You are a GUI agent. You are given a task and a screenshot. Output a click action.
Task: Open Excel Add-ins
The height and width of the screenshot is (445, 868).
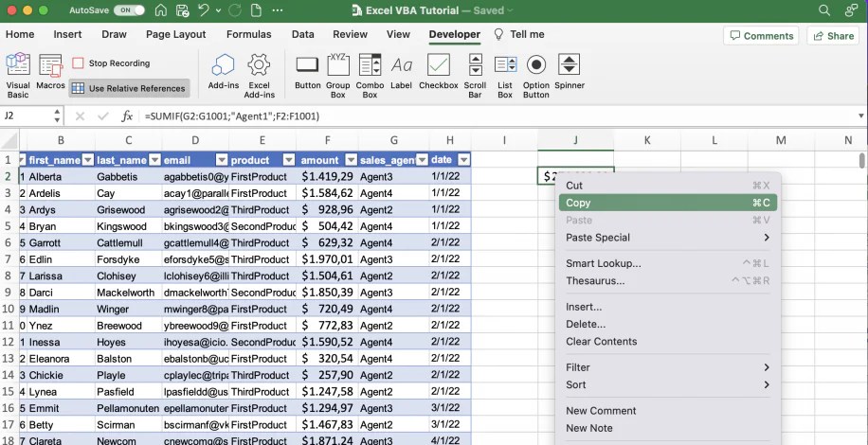(259, 75)
